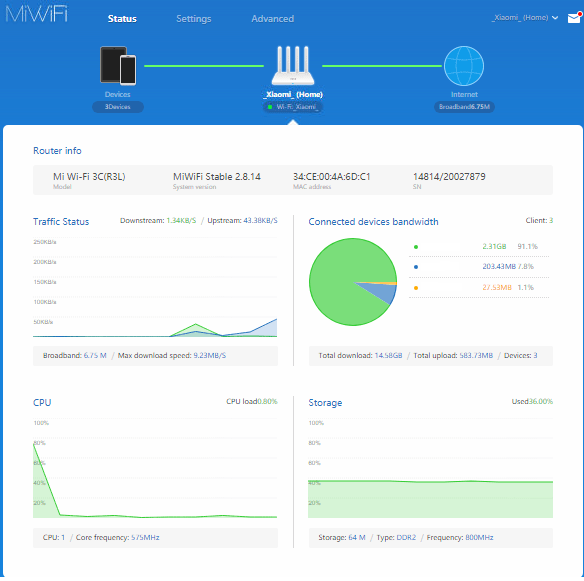Click the Storage usage graph
This screenshot has width=584, height=581.
[x=431, y=468]
